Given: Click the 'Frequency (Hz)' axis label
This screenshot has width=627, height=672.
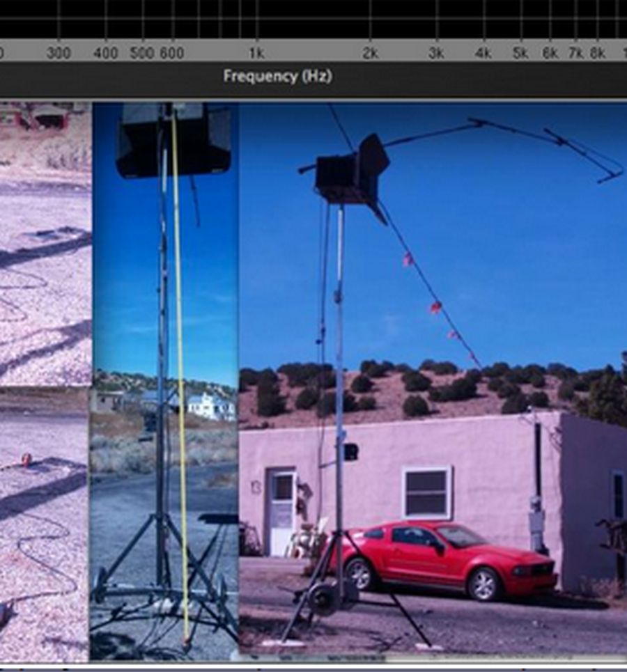Looking at the screenshot, I should (277, 77).
